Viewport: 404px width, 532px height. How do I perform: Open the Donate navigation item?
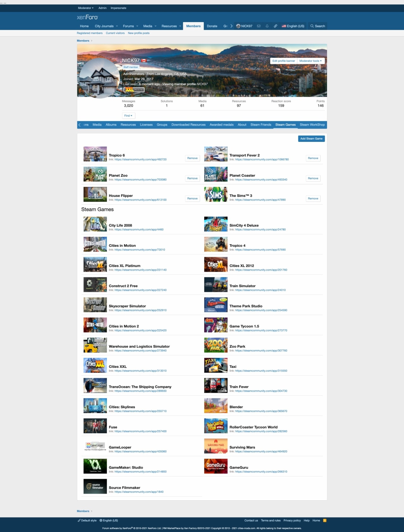[x=212, y=26]
